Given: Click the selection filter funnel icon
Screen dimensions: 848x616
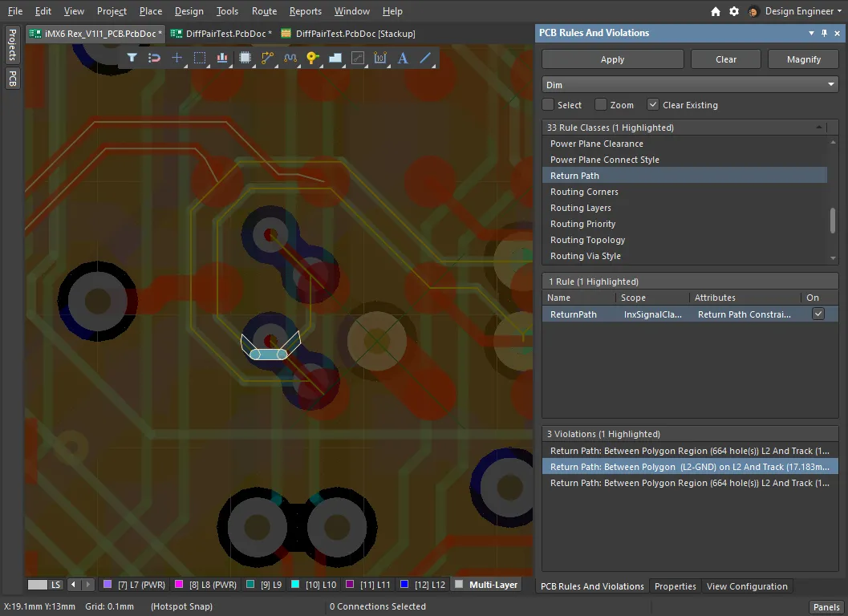Looking at the screenshot, I should tap(132, 58).
